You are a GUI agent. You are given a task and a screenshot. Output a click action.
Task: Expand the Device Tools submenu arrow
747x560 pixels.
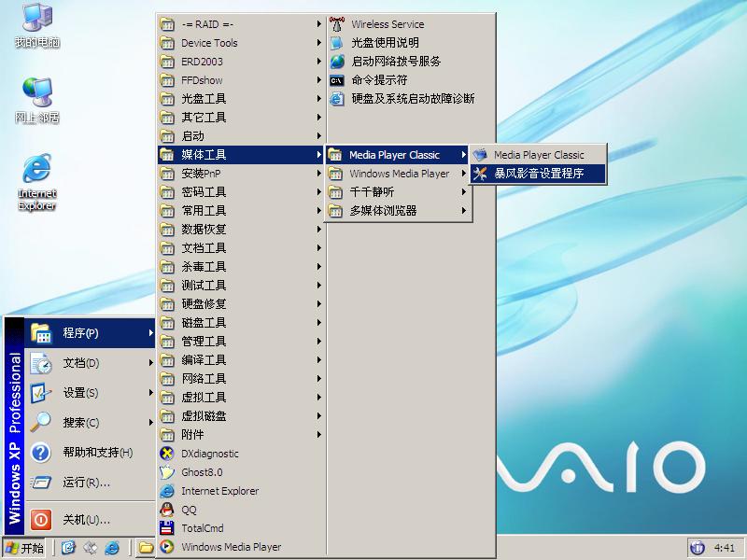(x=318, y=43)
